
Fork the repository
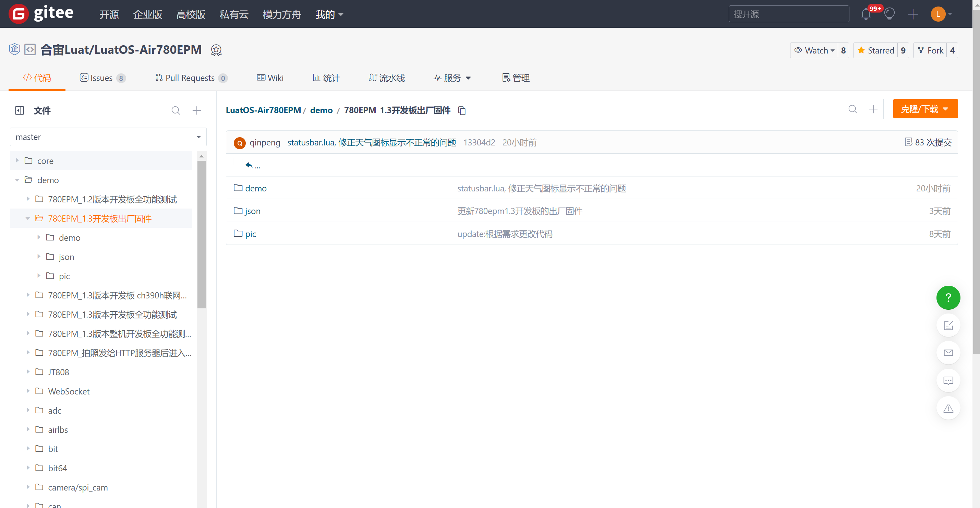click(x=931, y=50)
